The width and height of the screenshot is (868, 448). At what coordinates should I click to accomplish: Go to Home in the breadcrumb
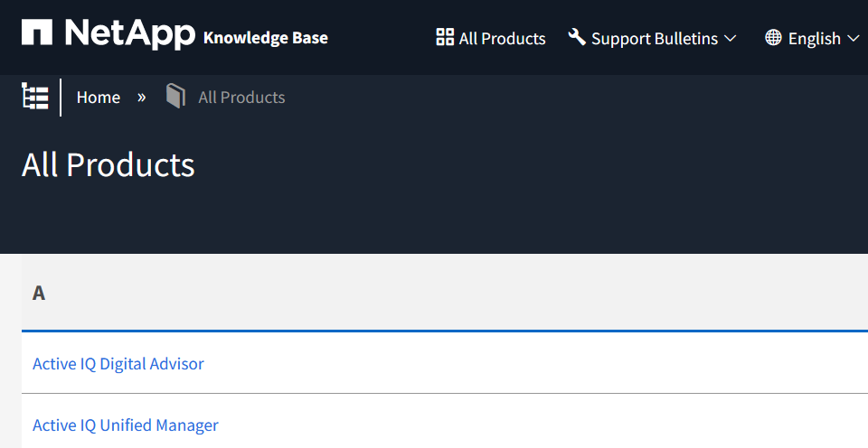click(x=99, y=98)
